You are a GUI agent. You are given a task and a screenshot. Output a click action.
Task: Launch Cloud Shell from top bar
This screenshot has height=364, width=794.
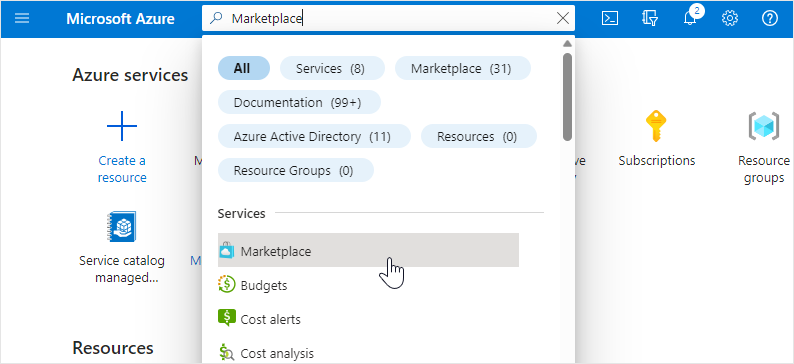pos(610,19)
